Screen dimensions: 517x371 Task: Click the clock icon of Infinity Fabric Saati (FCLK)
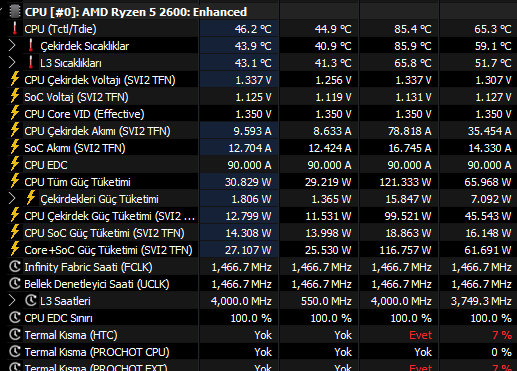15,267
